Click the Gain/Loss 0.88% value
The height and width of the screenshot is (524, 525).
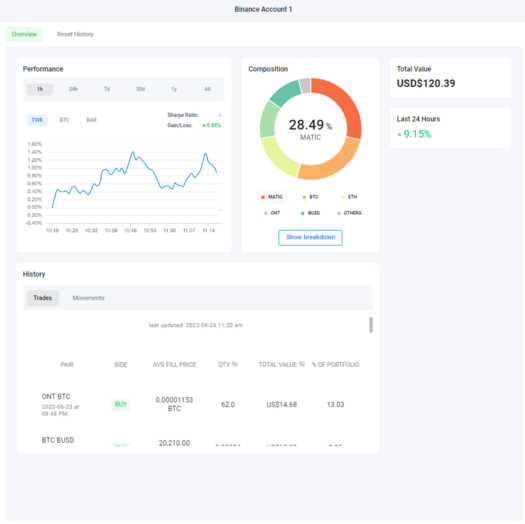point(212,125)
